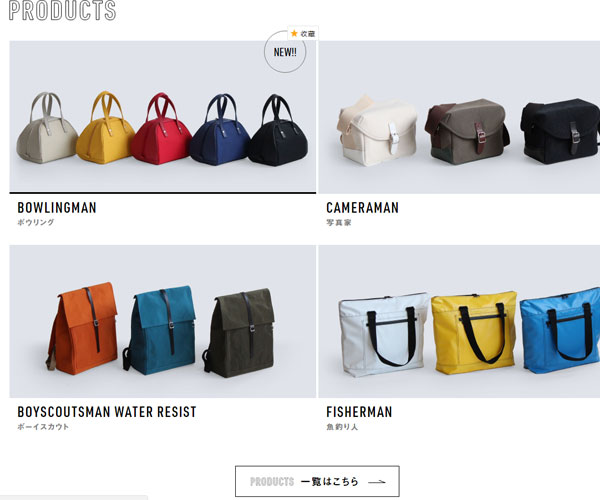The height and width of the screenshot is (500, 600).
Task: Select the red bowling bag
Action: coord(161,129)
